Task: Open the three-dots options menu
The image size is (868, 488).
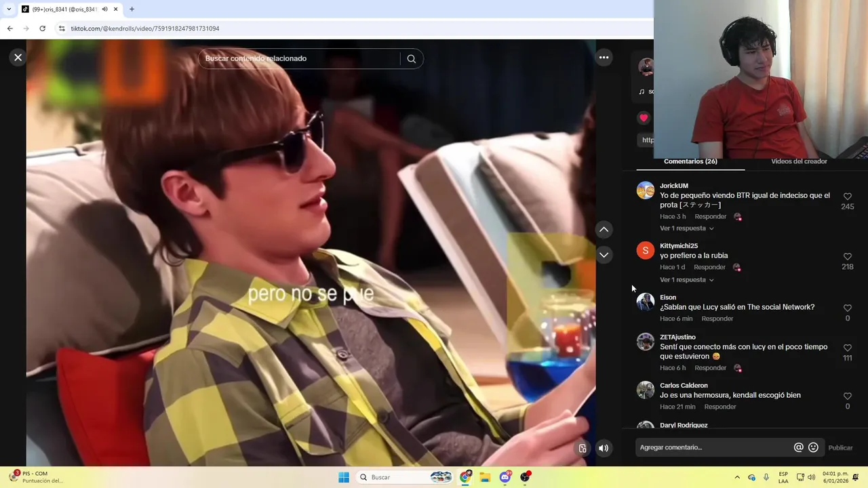Action: (x=604, y=58)
